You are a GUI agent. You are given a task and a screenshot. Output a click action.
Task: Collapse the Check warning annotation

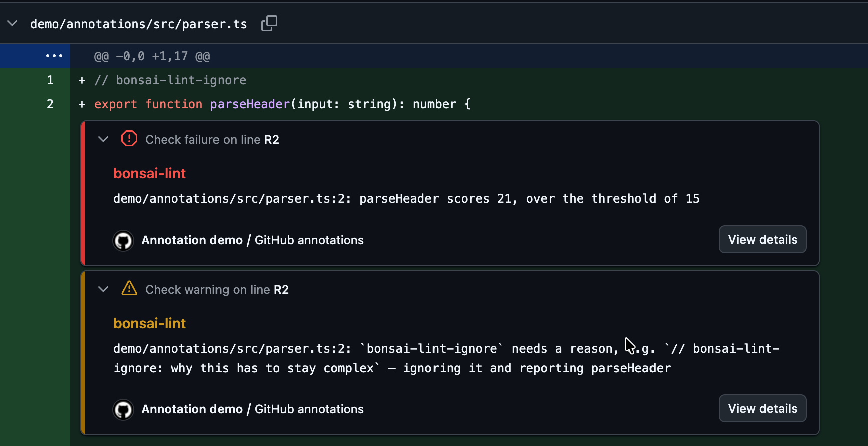pos(103,289)
